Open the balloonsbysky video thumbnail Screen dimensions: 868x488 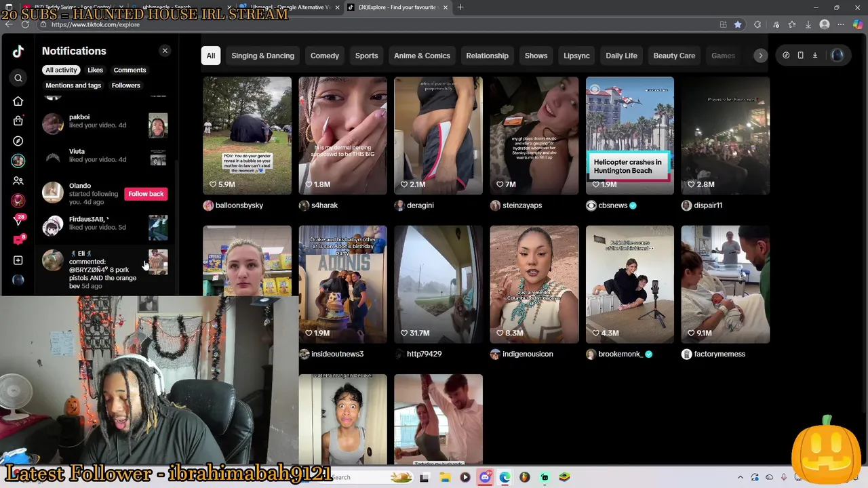pyautogui.click(x=247, y=136)
